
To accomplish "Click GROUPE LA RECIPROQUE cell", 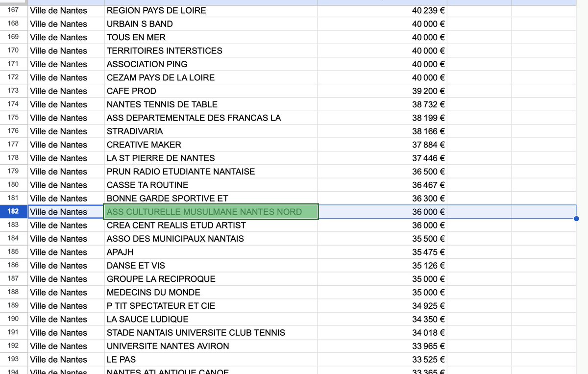I will (211, 279).
